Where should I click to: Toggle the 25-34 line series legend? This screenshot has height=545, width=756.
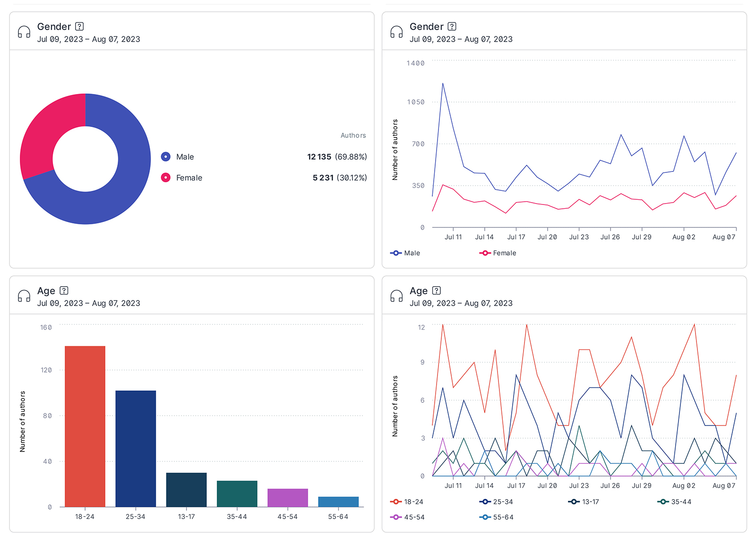coord(496,502)
